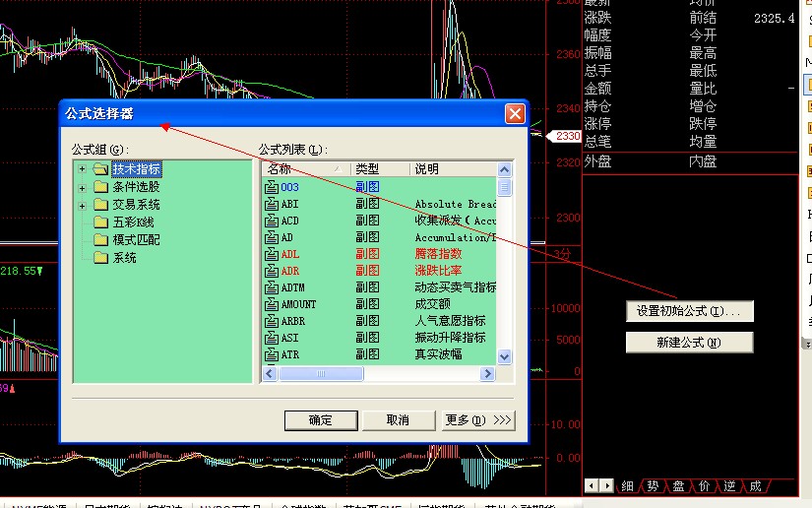Expand the 交易系统 tree node
The image size is (812, 508).
click(x=82, y=205)
